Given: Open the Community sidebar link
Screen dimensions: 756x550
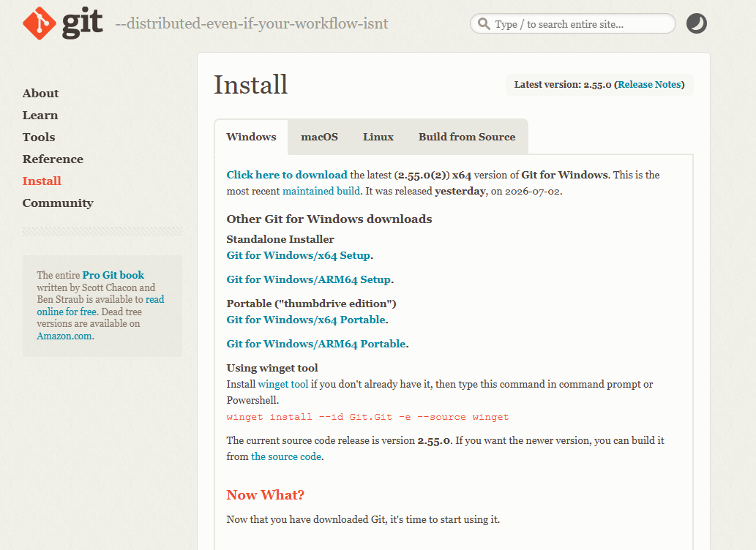Looking at the screenshot, I should pos(58,203).
